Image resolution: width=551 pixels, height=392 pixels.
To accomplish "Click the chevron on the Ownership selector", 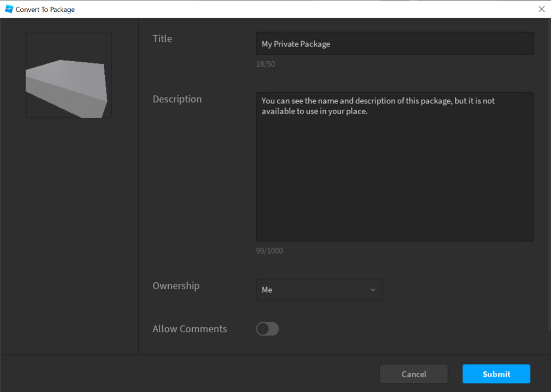I will [x=373, y=290].
